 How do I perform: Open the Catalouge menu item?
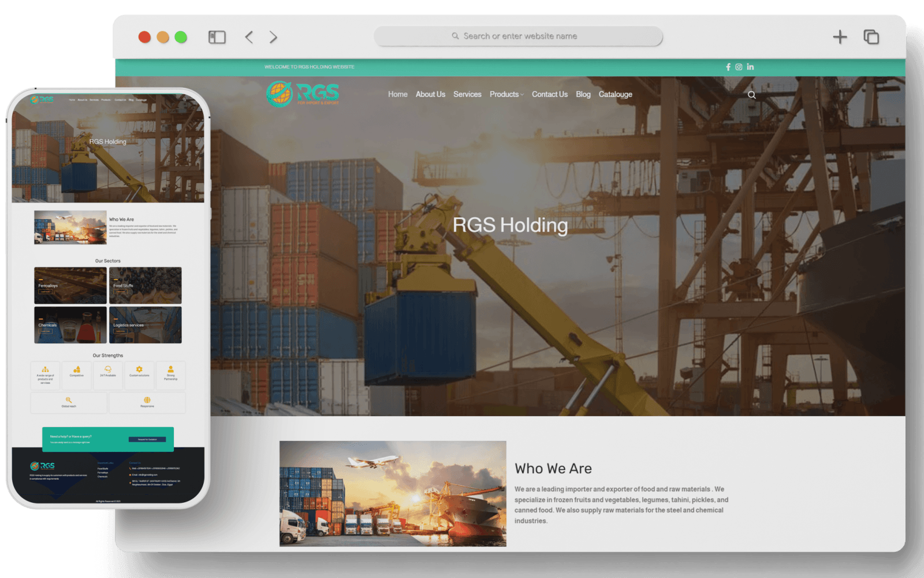(616, 94)
